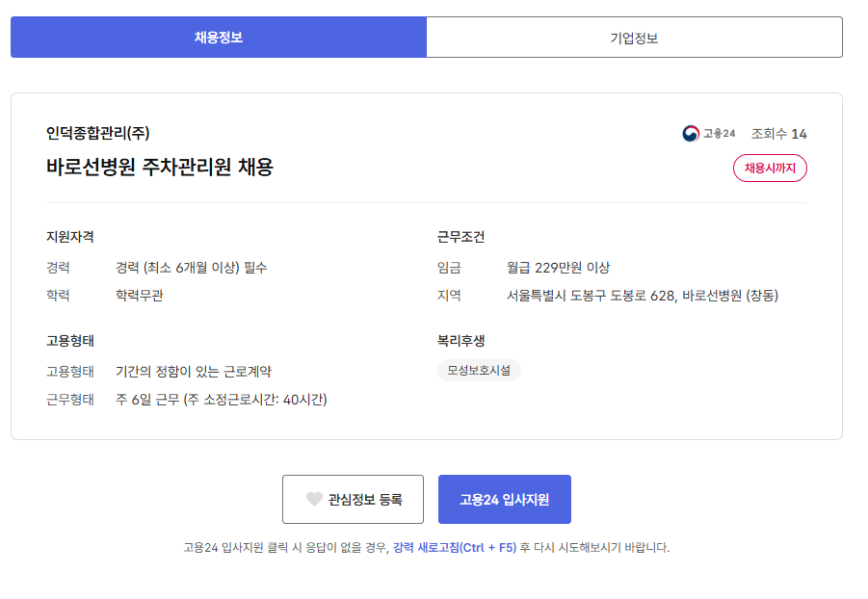
Task: Select the 채용정보 tab
Action: pyautogui.click(x=219, y=38)
